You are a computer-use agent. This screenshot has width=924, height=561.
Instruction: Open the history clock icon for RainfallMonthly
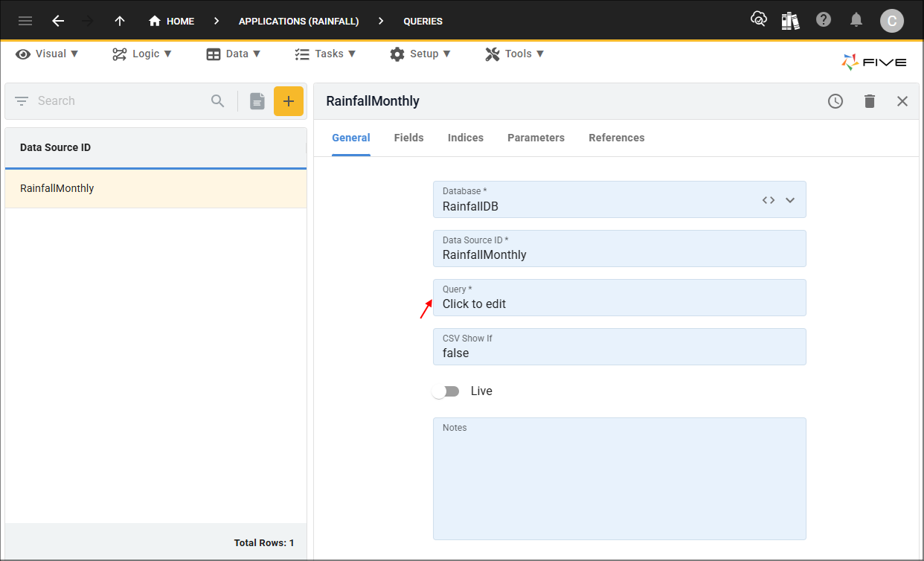tap(835, 100)
